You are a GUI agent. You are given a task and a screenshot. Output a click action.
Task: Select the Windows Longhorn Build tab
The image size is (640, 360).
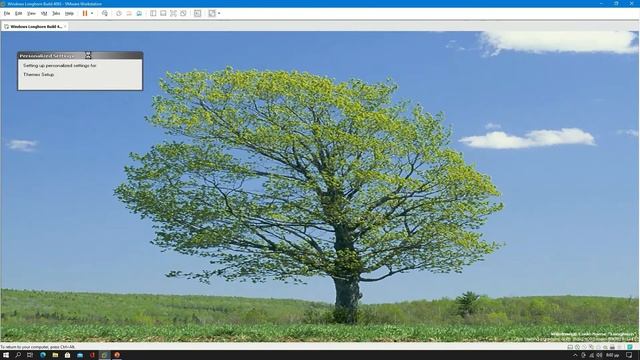pyautogui.click(x=34, y=27)
